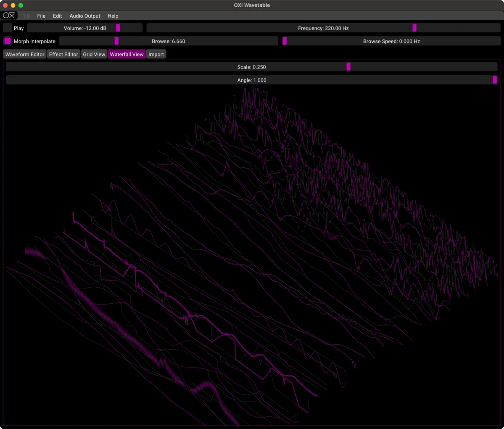This screenshot has height=429, width=504.
Task: Click the Scale slider handle
Action: (348, 66)
